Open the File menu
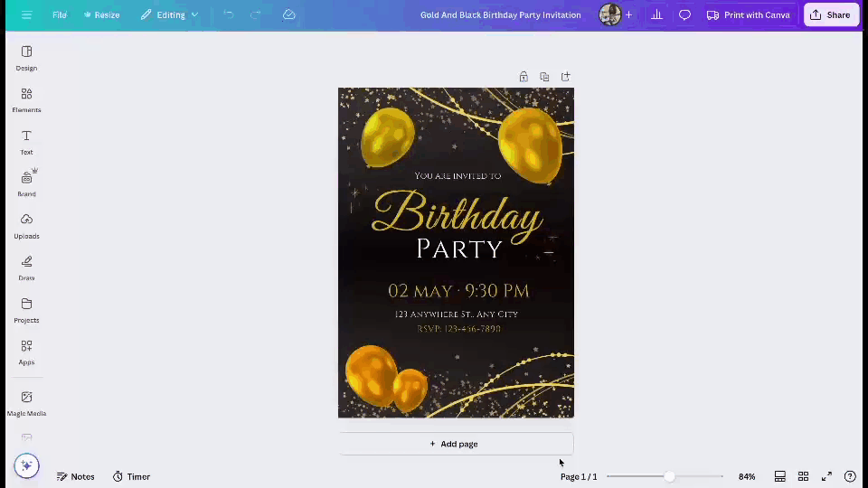868x488 pixels. [60, 15]
